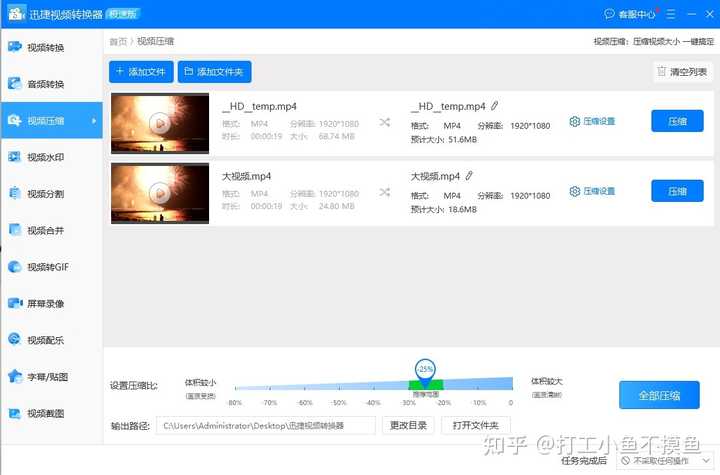
Task: Click the 视频截图 icon
Action: 15,413
